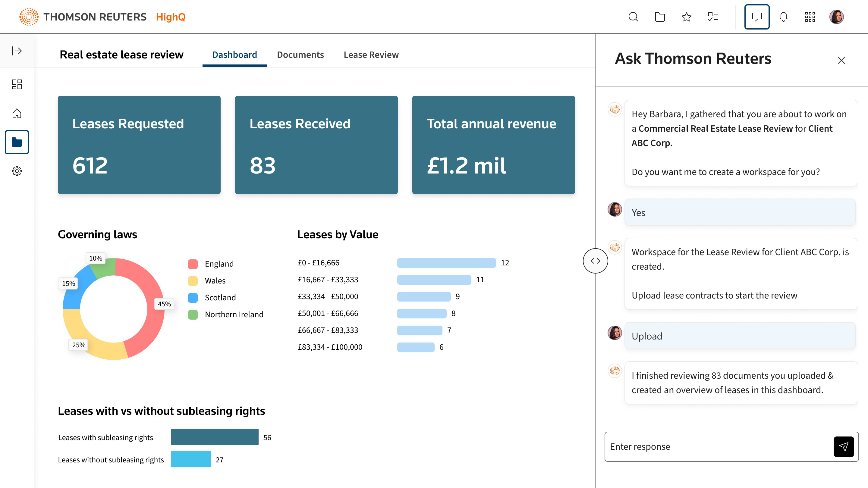Open favorites star icon

(686, 17)
